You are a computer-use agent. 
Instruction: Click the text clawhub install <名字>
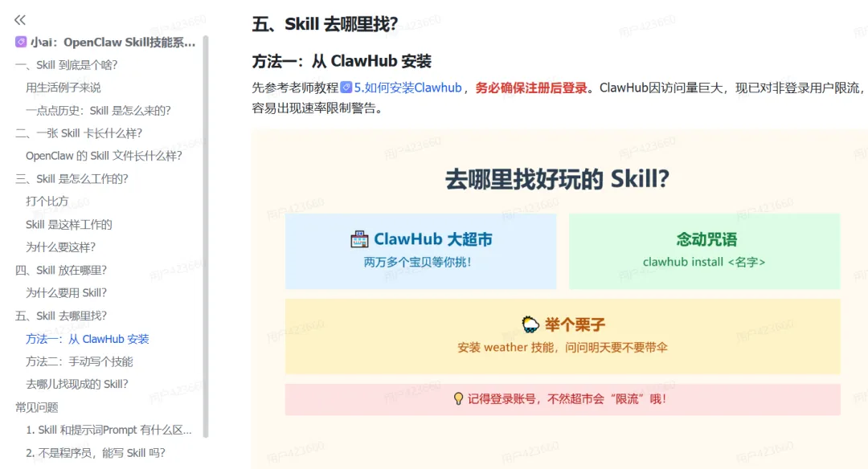(x=704, y=262)
